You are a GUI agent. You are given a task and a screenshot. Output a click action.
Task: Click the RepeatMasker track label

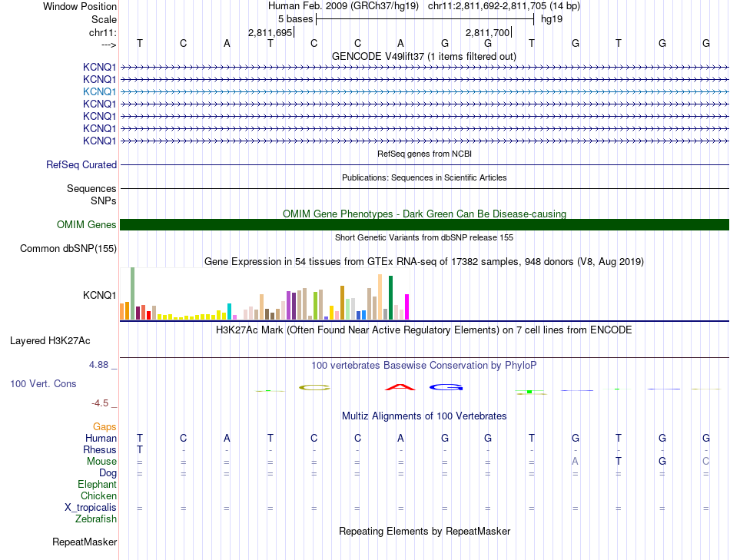click(x=85, y=542)
